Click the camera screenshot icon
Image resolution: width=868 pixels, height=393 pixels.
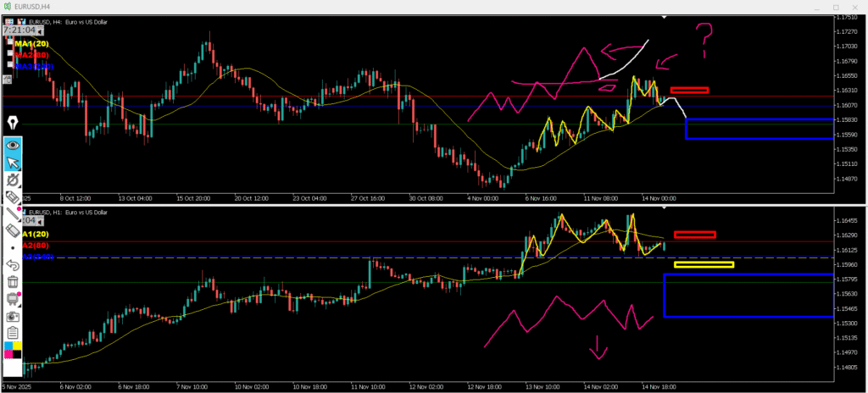point(13,316)
